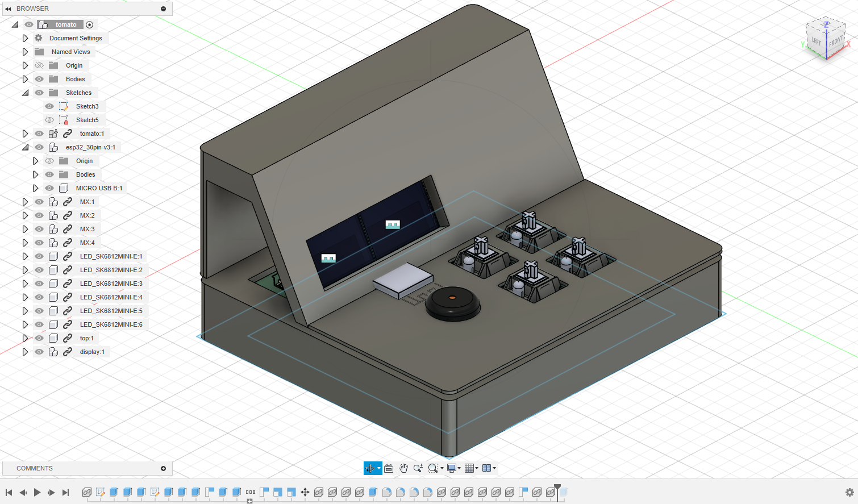The height and width of the screenshot is (504, 858).
Task: Hide the Bodies folder with its eye icon
Action: [x=39, y=79]
